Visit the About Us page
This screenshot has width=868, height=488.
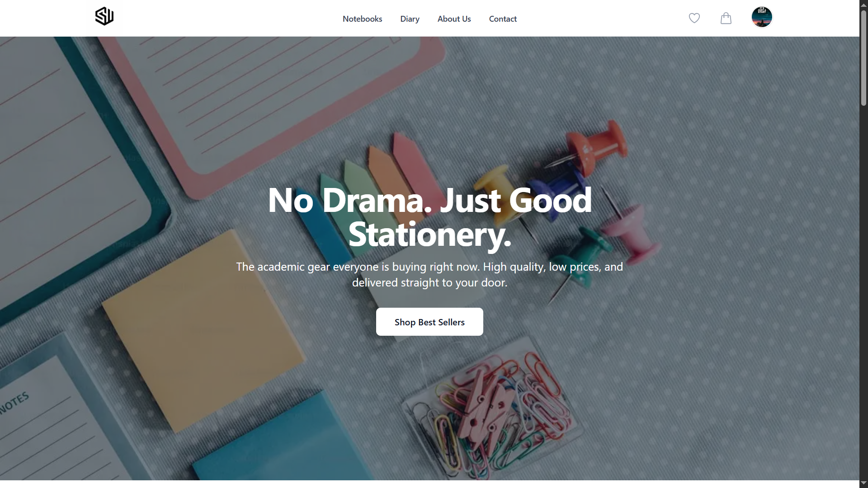click(454, 19)
